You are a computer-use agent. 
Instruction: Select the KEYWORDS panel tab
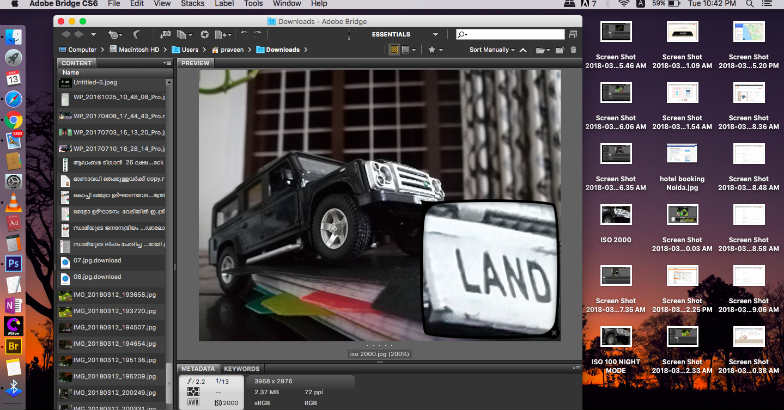click(x=242, y=368)
